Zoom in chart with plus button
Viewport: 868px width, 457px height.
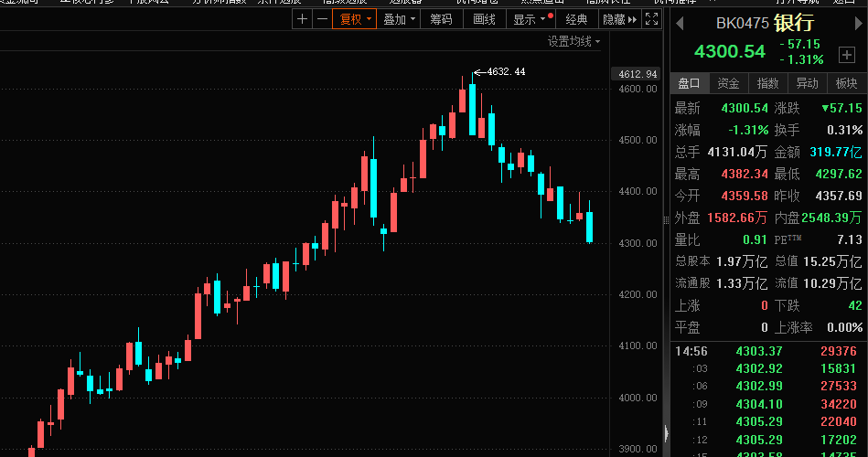pos(302,19)
